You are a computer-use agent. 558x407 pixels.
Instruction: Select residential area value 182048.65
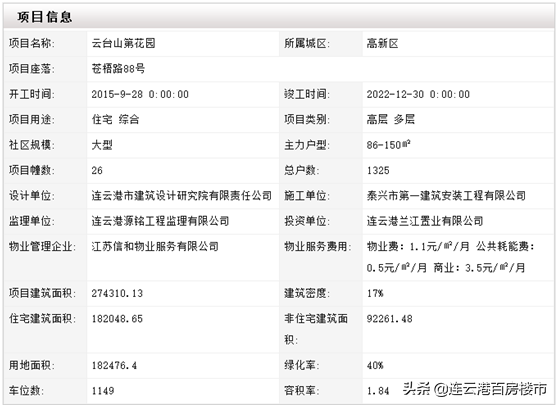click(x=117, y=319)
